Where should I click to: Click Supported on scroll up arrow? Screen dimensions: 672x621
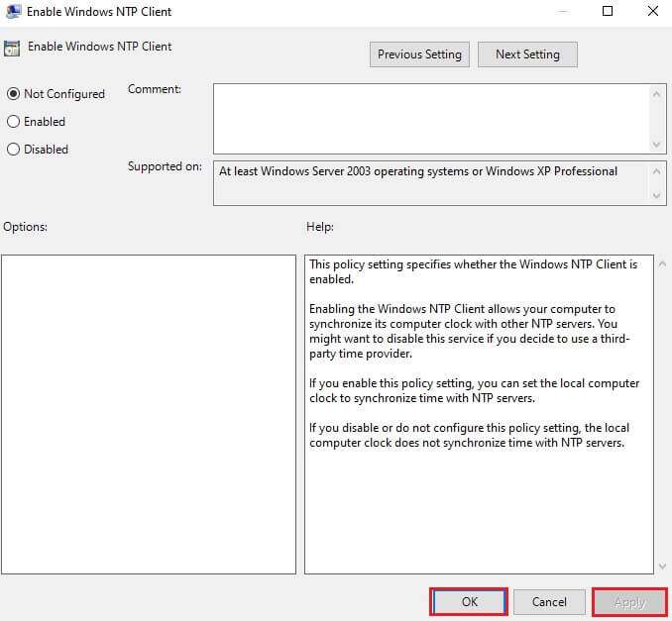tap(656, 171)
